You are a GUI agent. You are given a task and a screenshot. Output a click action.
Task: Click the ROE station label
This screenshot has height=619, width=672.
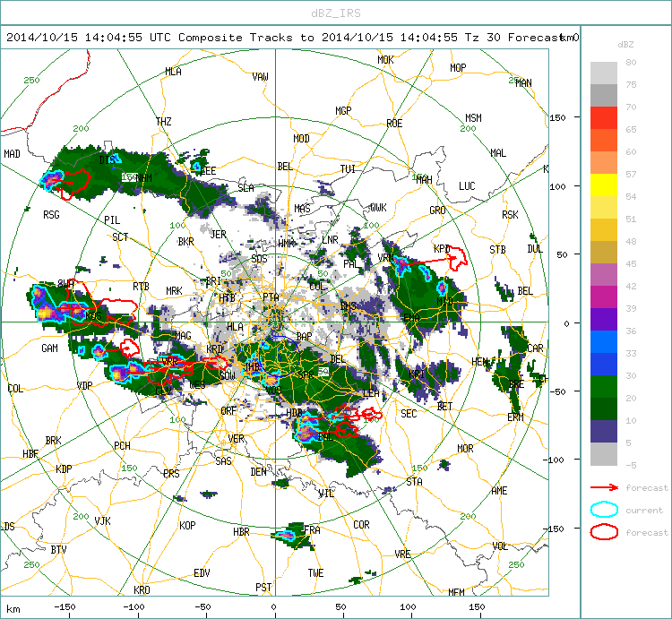(x=394, y=124)
